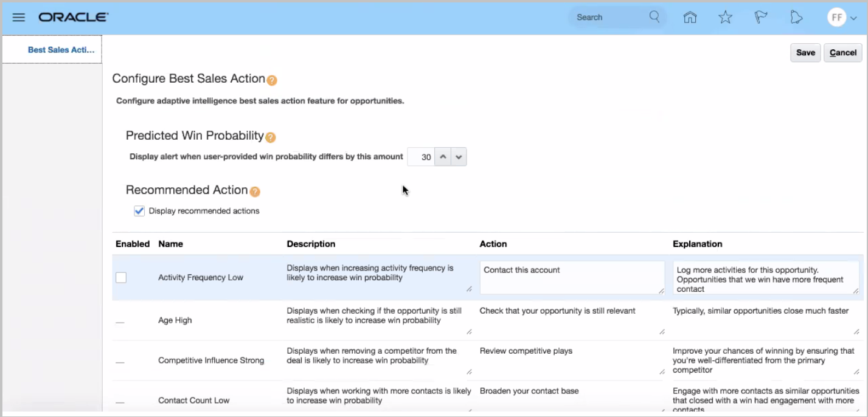
Task: Click the search magnifying glass icon
Action: point(654,17)
